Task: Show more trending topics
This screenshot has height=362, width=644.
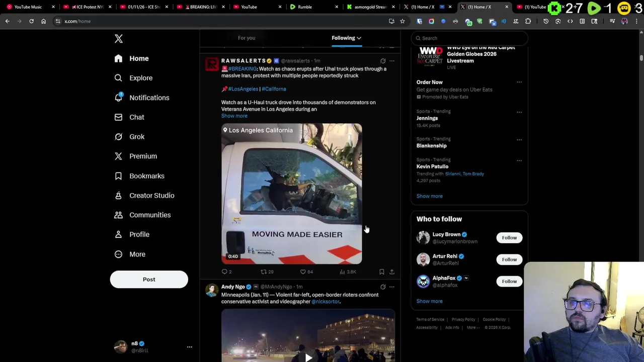Action: coord(429,196)
